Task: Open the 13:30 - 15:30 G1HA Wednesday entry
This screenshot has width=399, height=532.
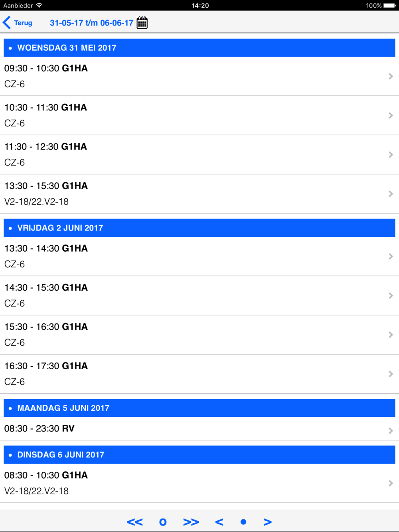Action: [x=199, y=194]
